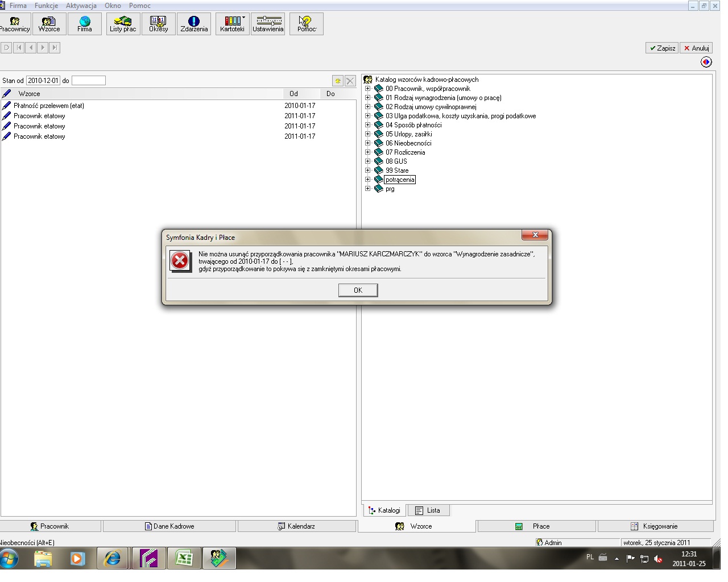Expand the 06 Nieobecności node
728x582 pixels.
coord(367,143)
